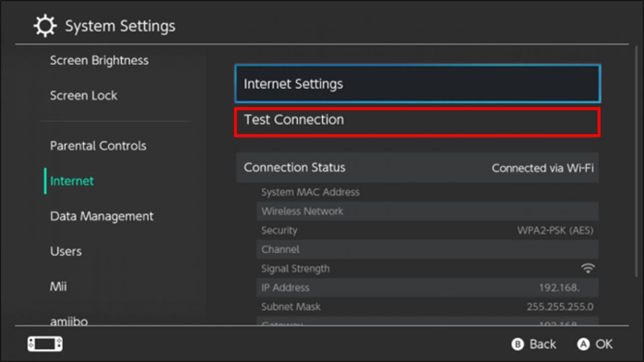Open Parental Controls settings
The width and height of the screenshot is (644, 362).
[98, 146]
